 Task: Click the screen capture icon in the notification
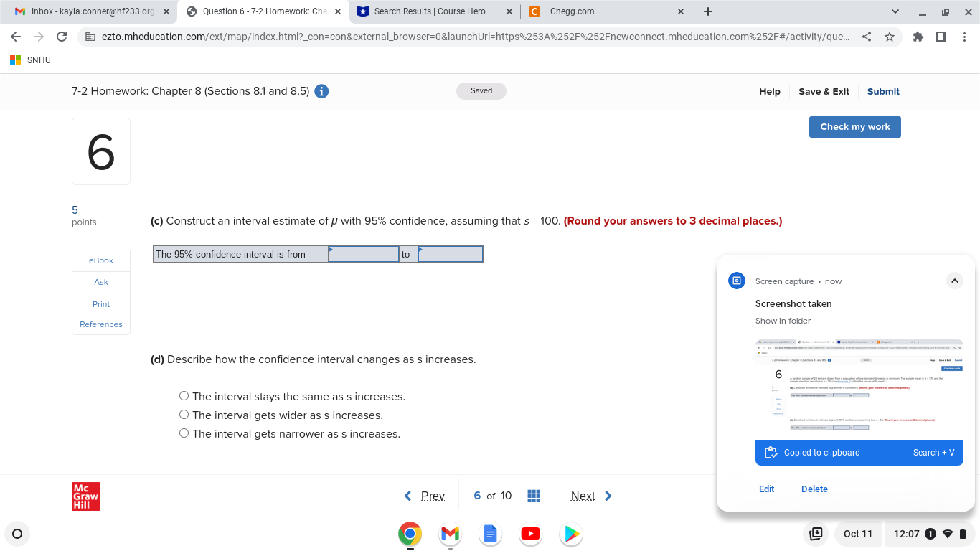click(x=736, y=281)
